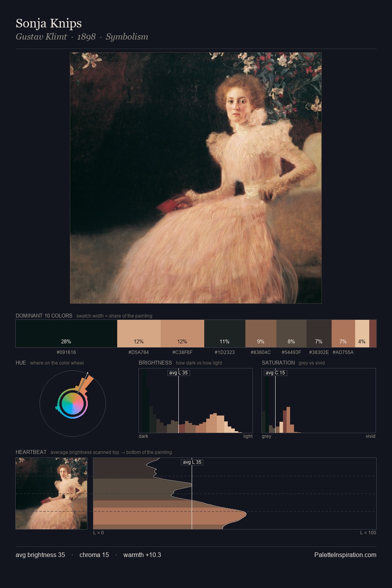Click the 'DOMINANT 10 COLORS' heading
This screenshot has width=392, height=588.
44,316
